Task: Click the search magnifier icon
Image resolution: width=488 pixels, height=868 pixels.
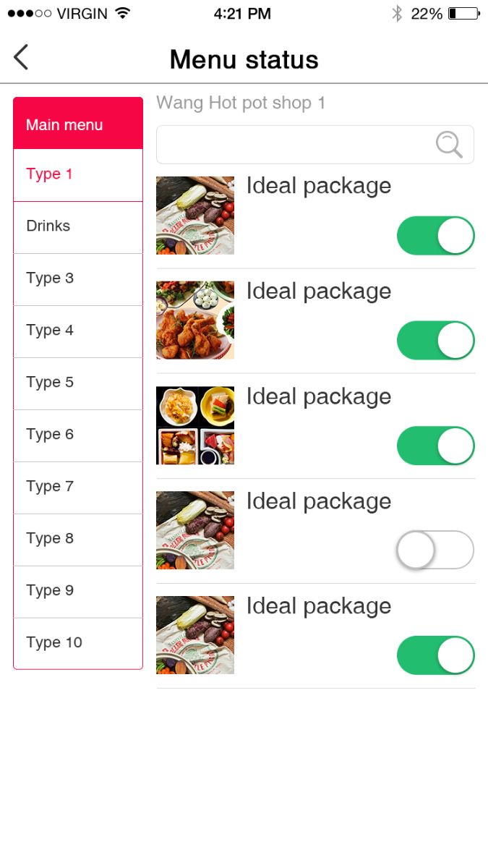Action: point(449,144)
